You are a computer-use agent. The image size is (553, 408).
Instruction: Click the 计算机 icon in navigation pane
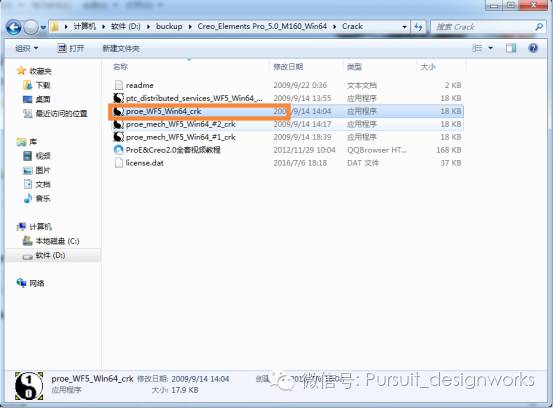(21, 227)
